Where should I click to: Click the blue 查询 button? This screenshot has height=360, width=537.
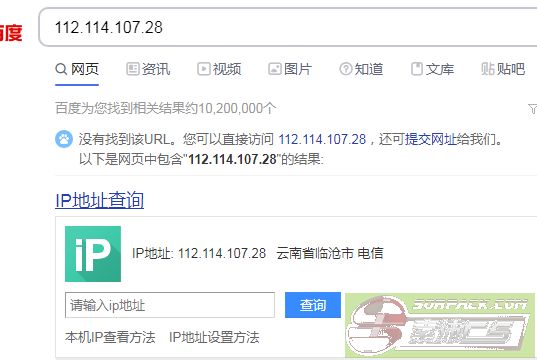pyautogui.click(x=313, y=305)
